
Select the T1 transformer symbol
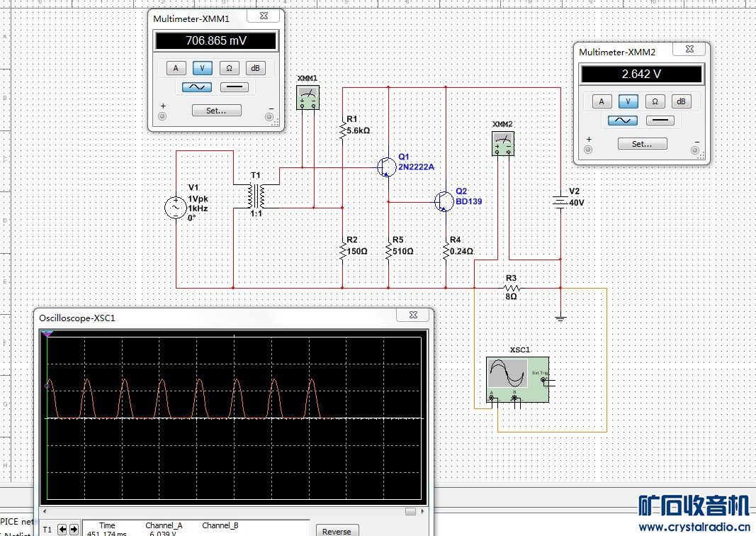pyautogui.click(x=256, y=196)
